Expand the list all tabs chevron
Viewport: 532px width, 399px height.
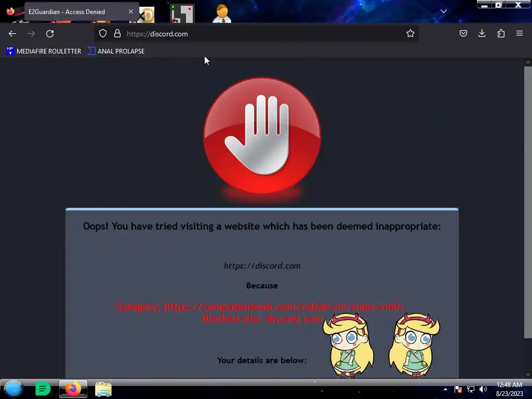click(x=444, y=11)
